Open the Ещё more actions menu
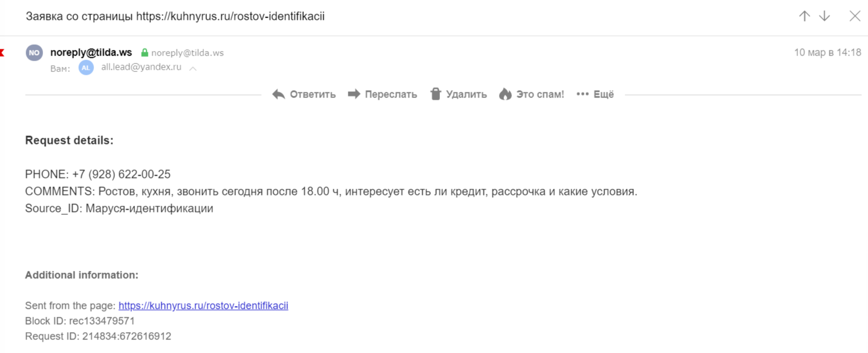 [595, 95]
